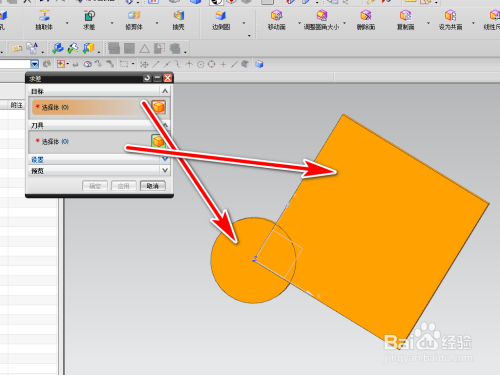Select the 移动面 (Move Face) tool
This screenshot has height=375, width=500.
276,19
